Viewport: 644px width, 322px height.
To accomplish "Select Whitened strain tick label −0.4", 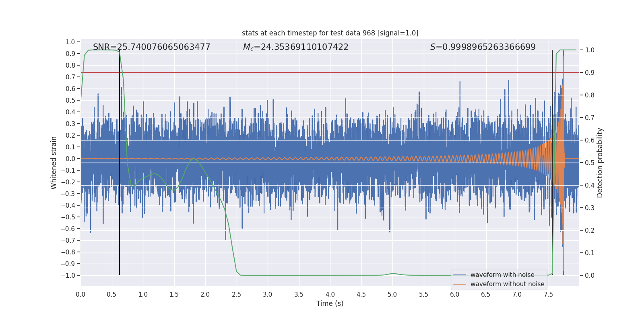I will pos(68,205).
